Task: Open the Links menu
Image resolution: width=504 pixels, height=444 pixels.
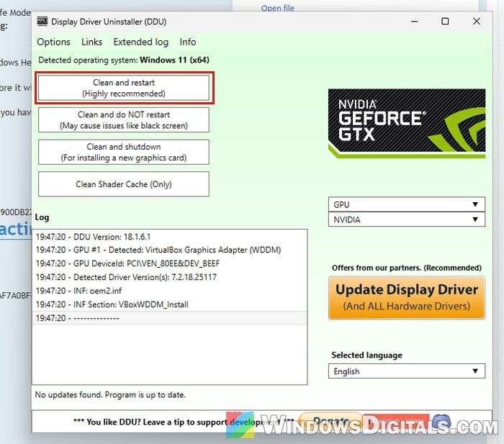Action: click(x=91, y=42)
